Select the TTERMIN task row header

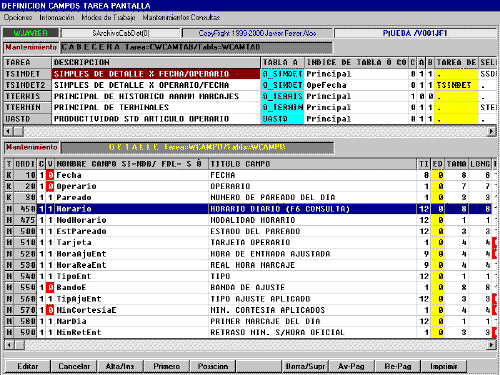[x=27, y=107]
